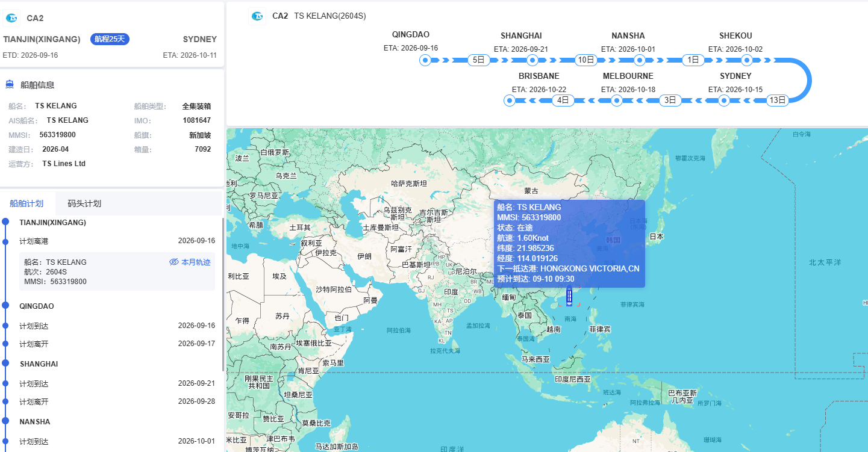Click the BRISBANE port node on the route diagram
This screenshot has height=452, width=868.
pos(510,101)
